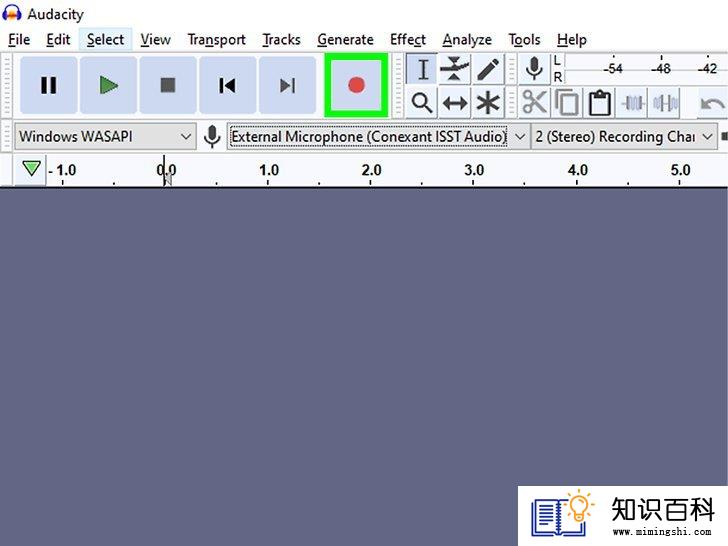The image size is (728, 546).
Task: Open the Select menu
Action: (x=105, y=40)
